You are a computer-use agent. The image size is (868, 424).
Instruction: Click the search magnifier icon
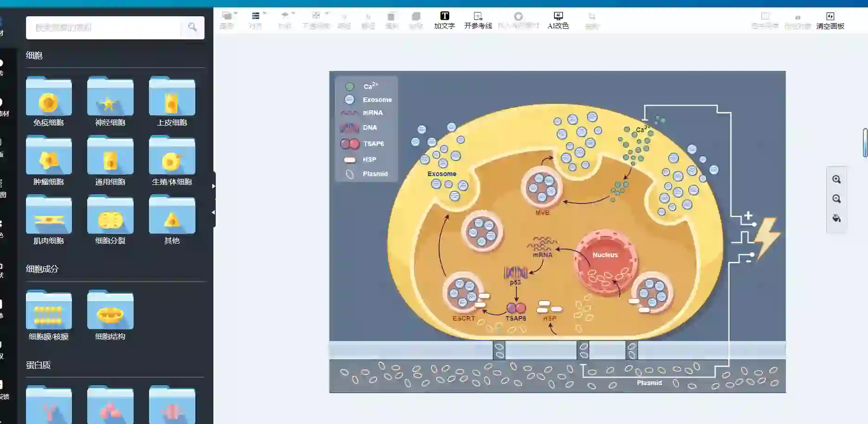coord(192,27)
